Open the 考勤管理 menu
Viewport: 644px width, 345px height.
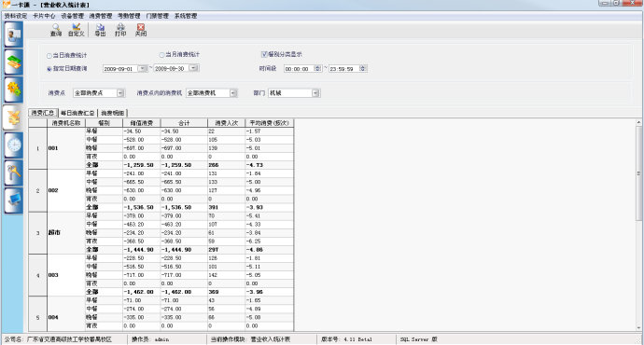coord(129,16)
